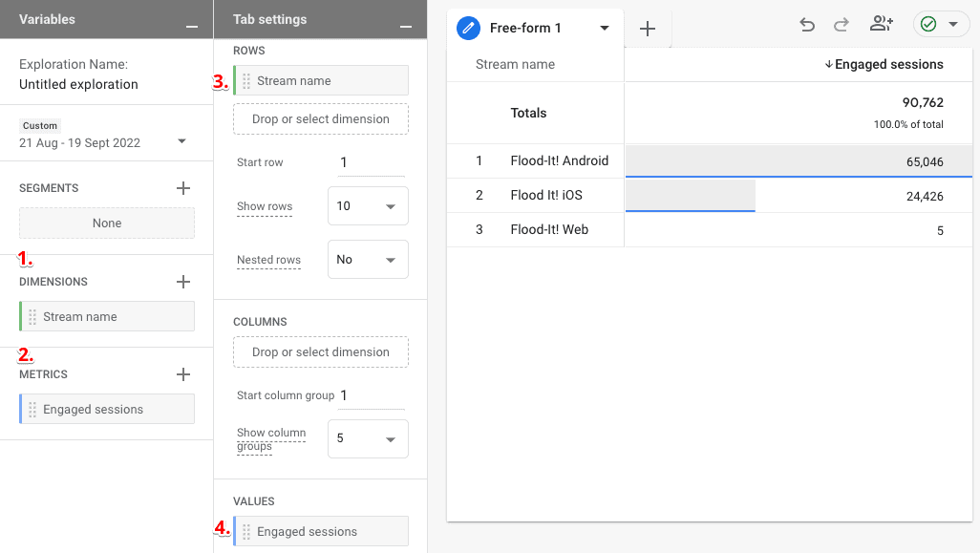Click the Engaged sessions chip under VALUES
This screenshot has height=553, width=980.
click(320, 531)
